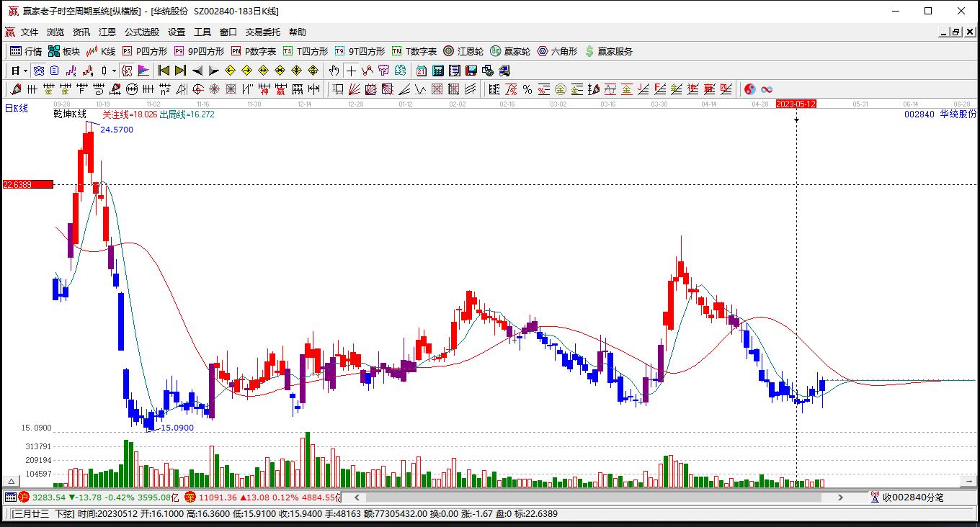Image resolution: width=980 pixels, height=527 pixels.
Task: Open the 9T四方形 tool
Action: (360, 51)
